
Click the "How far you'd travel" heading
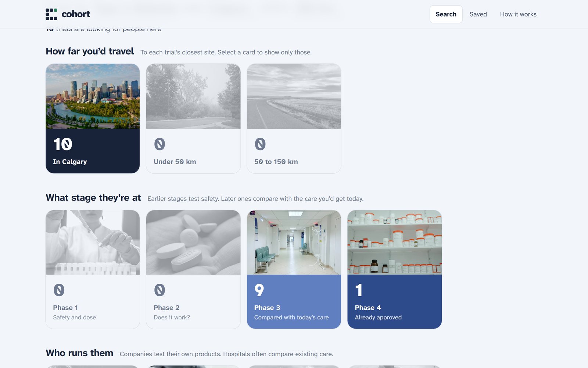click(x=90, y=51)
